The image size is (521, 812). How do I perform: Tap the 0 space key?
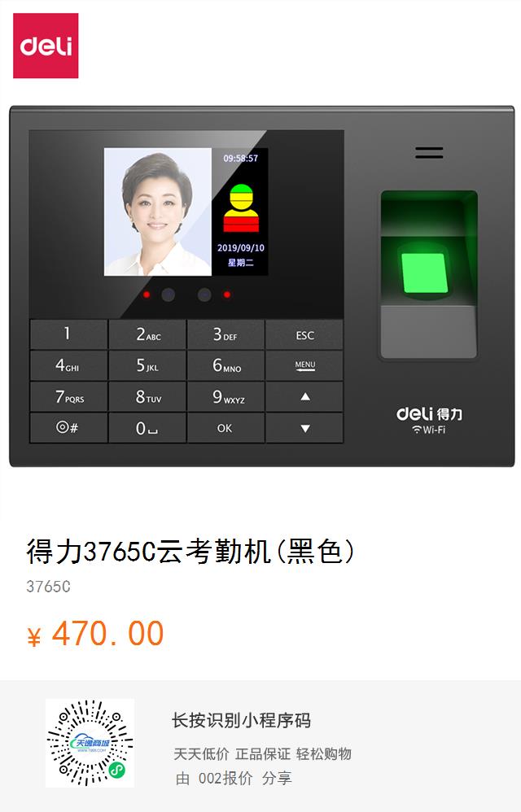147,428
